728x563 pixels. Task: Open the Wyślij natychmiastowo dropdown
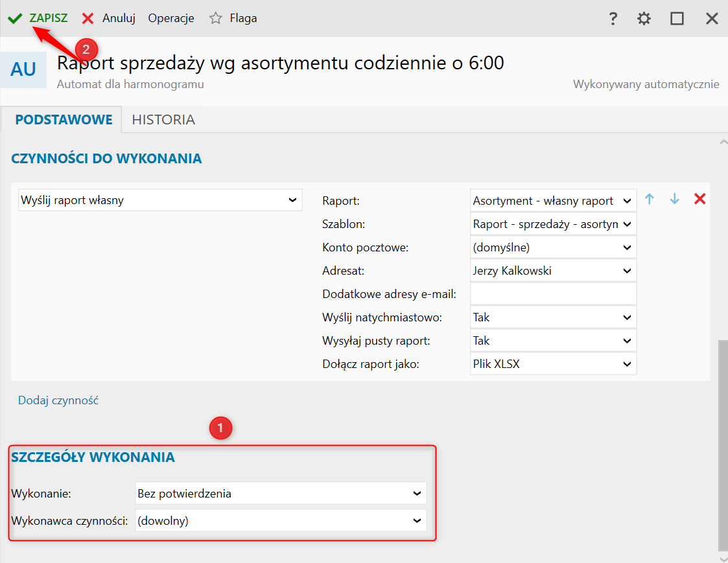click(x=553, y=317)
